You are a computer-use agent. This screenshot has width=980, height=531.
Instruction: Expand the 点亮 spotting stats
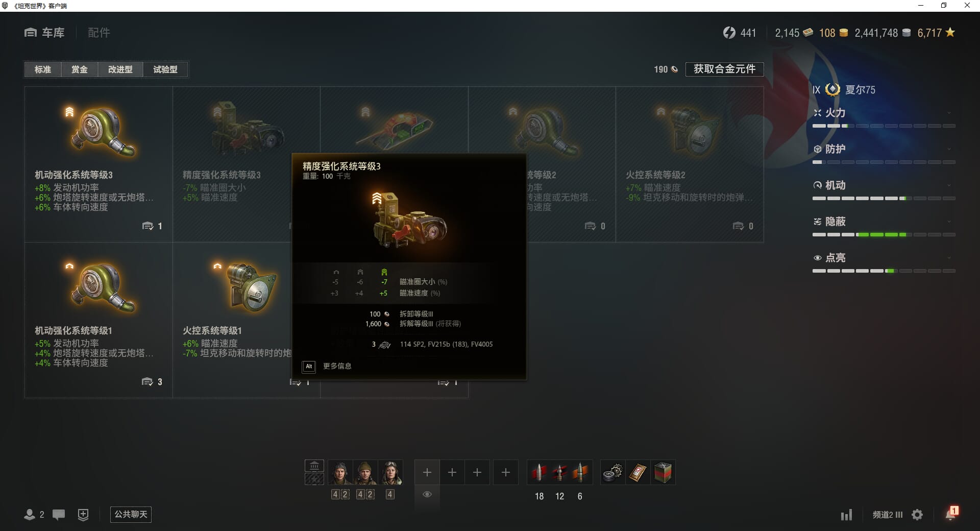click(x=949, y=258)
